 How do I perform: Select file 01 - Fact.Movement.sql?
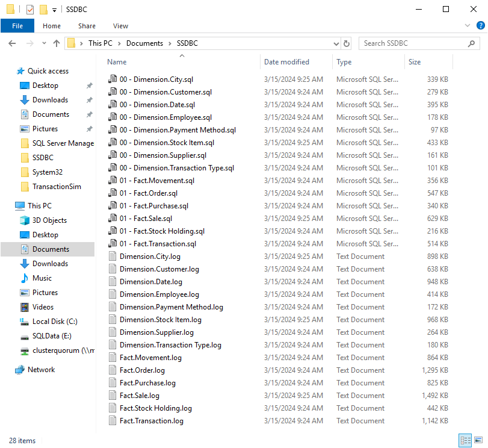pos(157,181)
